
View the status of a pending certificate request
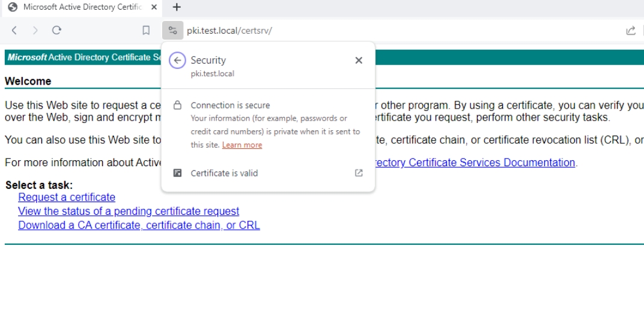129,211
